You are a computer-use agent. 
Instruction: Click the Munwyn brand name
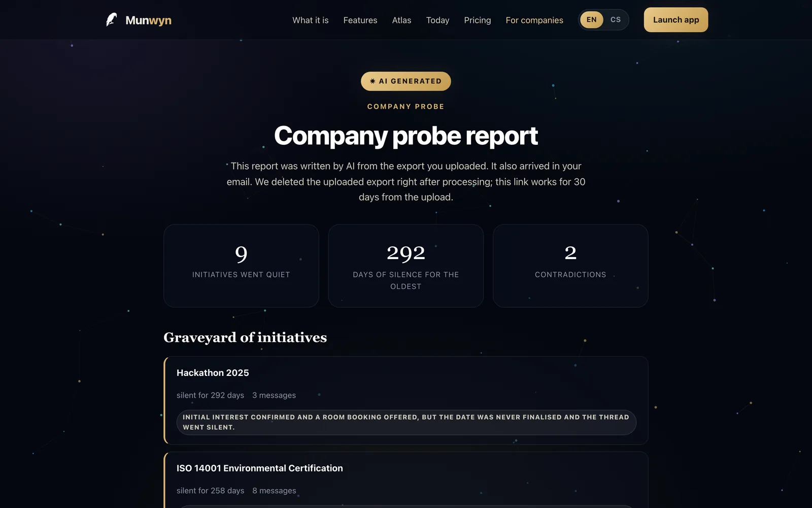coord(148,20)
